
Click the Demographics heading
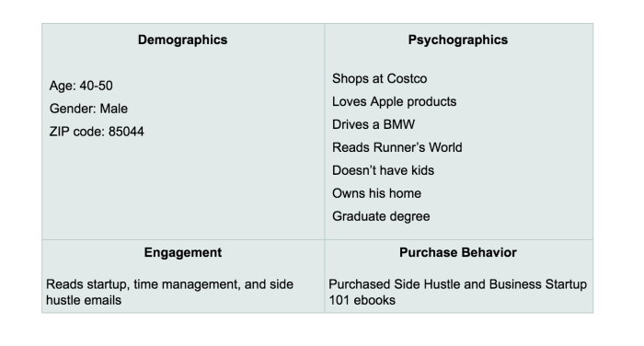(x=182, y=40)
